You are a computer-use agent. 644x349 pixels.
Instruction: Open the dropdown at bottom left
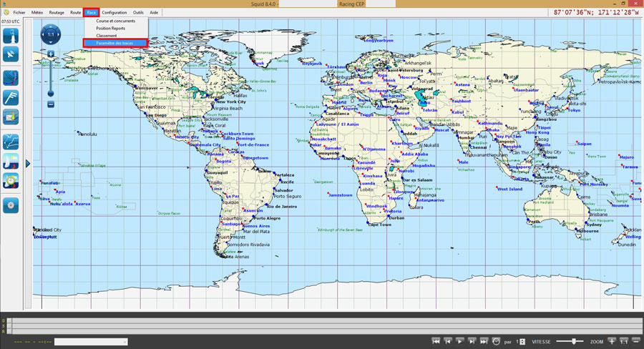[91, 342]
